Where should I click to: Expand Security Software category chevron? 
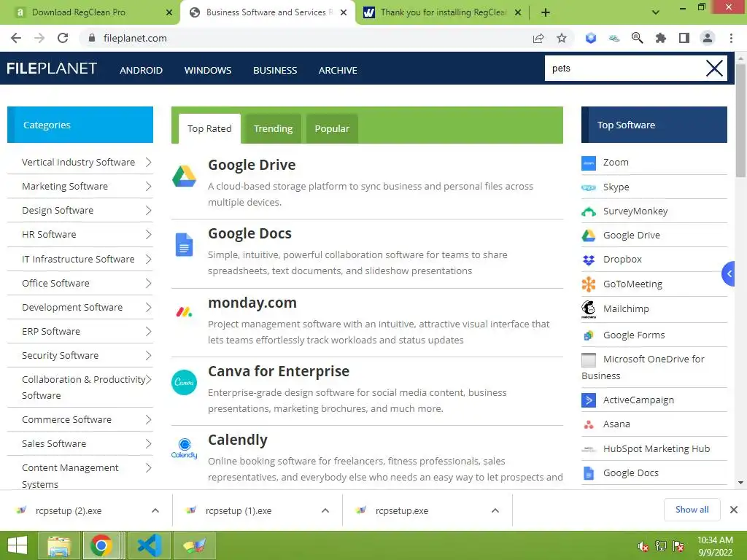pos(148,356)
